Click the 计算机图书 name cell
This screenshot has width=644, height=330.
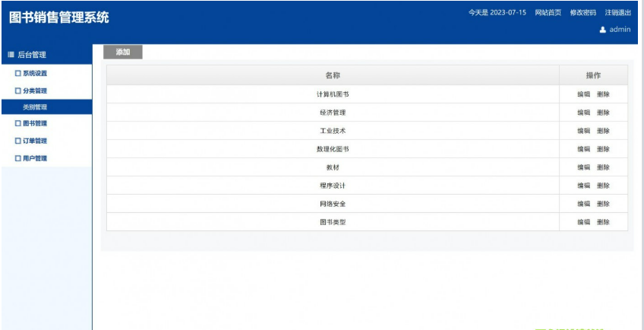333,94
